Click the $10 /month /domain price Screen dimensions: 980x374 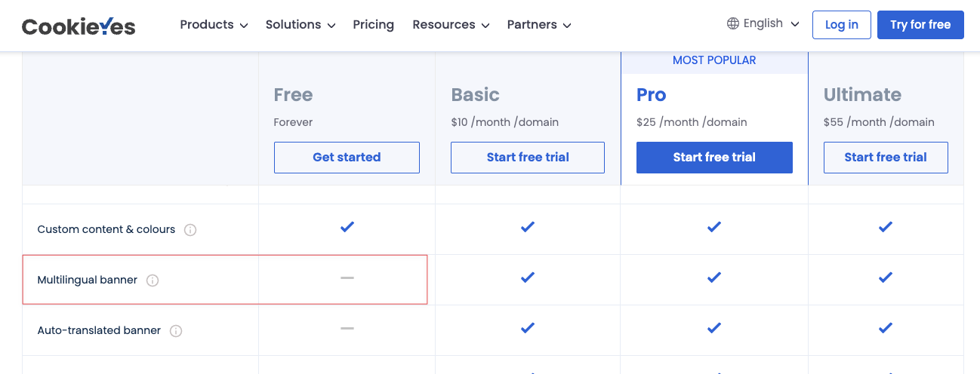tap(505, 122)
